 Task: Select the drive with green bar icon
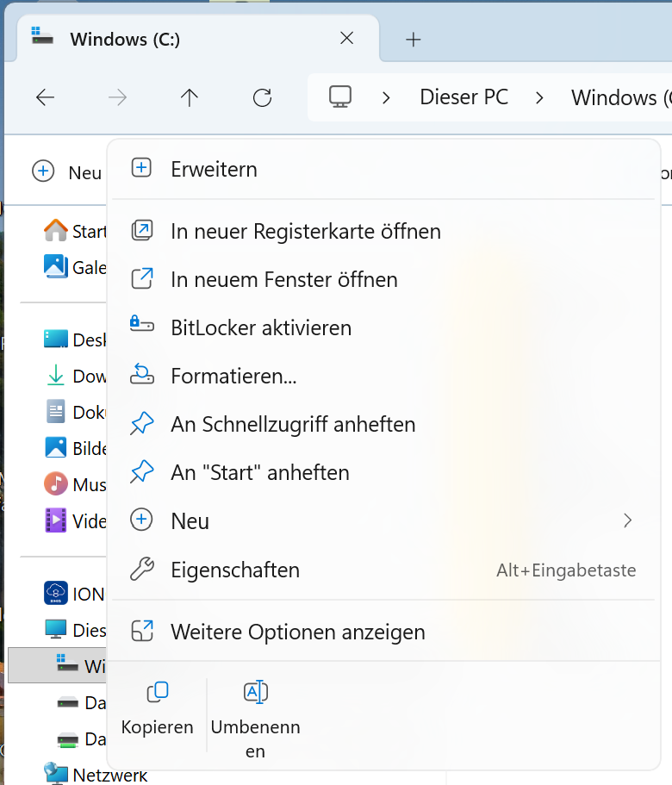(81, 739)
